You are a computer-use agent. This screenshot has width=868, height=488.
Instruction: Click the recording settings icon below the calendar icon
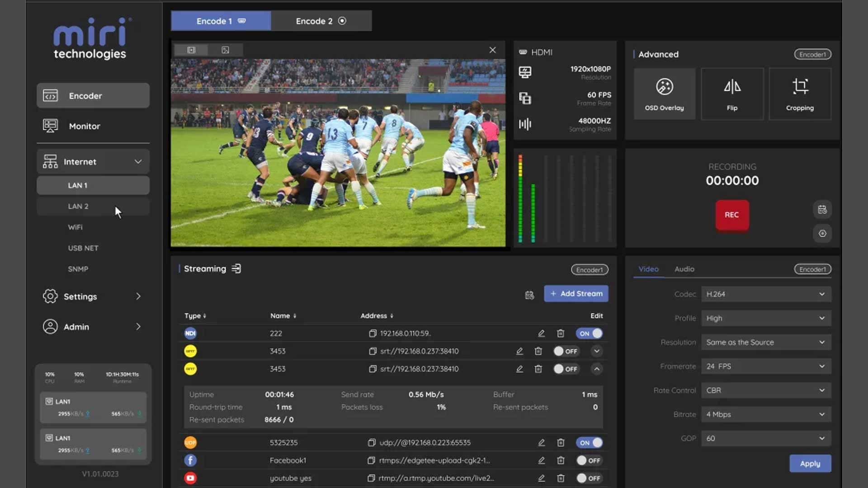(822, 234)
